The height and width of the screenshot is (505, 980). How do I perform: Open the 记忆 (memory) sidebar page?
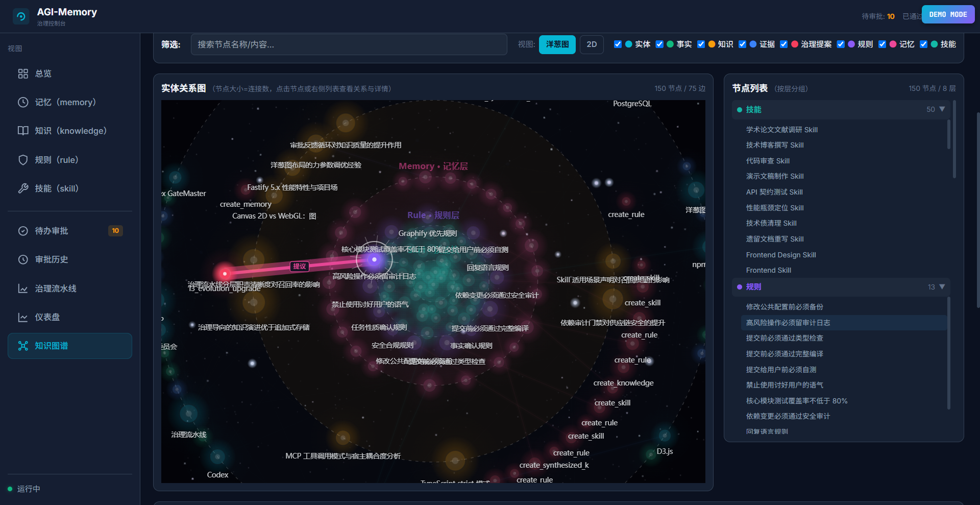70,102
